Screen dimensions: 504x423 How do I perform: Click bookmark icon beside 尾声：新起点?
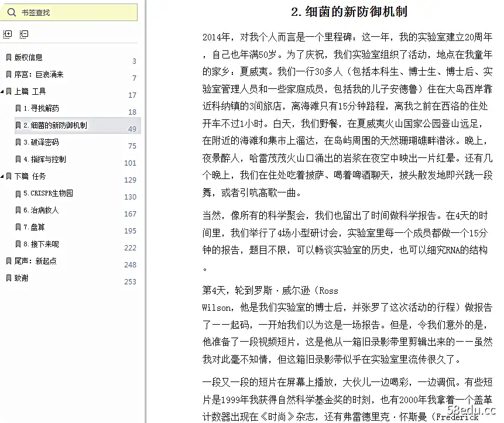coord(9,261)
